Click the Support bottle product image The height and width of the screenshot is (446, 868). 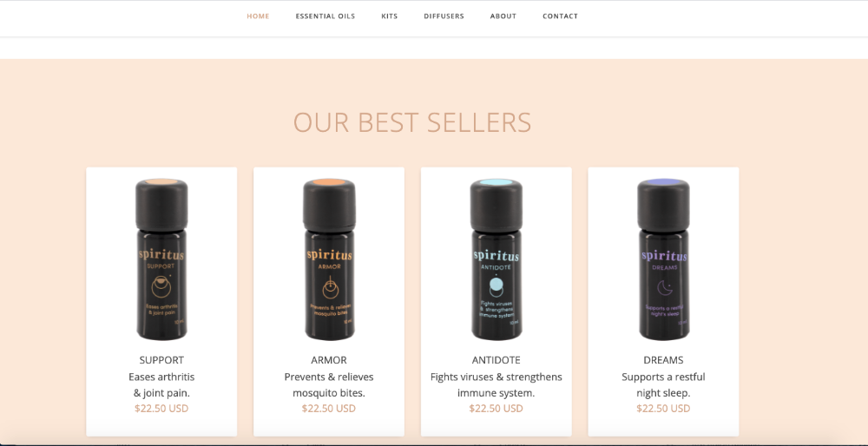pyautogui.click(x=161, y=259)
